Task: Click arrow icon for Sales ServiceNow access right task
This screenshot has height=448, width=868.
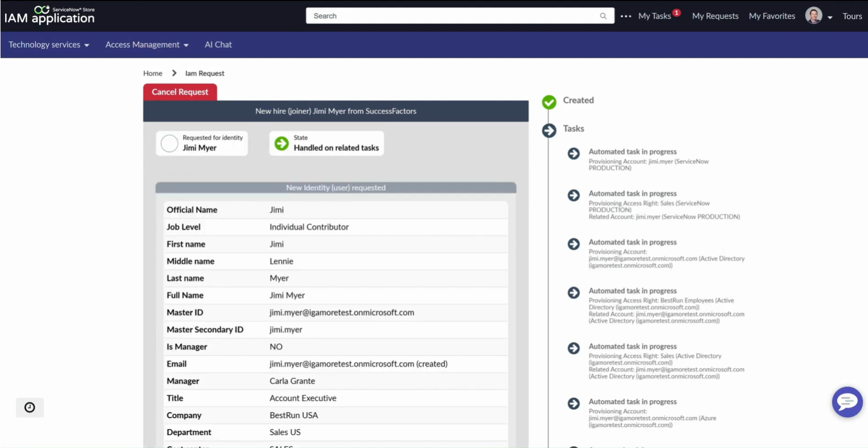Action: pyautogui.click(x=574, y=195)
